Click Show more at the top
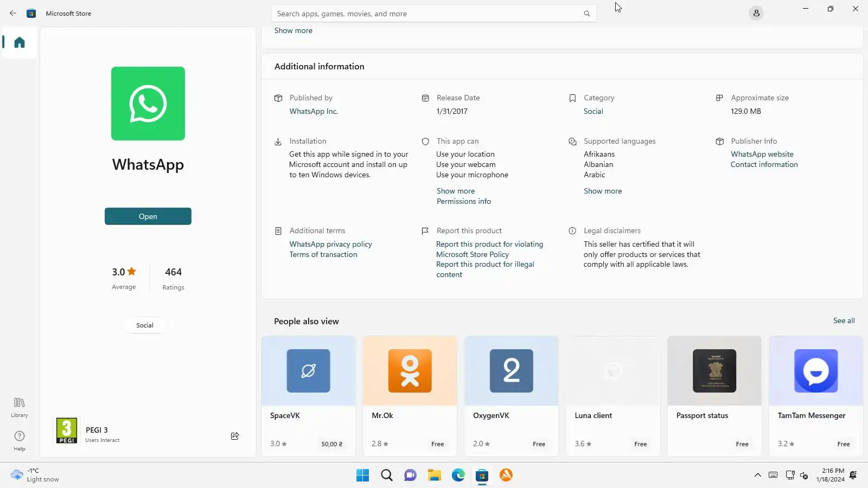868x488 pixels. pos(293,30)
